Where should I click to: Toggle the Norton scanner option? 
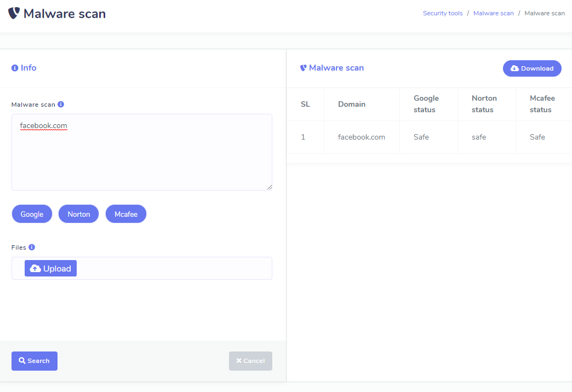pyautogui.click(x=78, y=214)
